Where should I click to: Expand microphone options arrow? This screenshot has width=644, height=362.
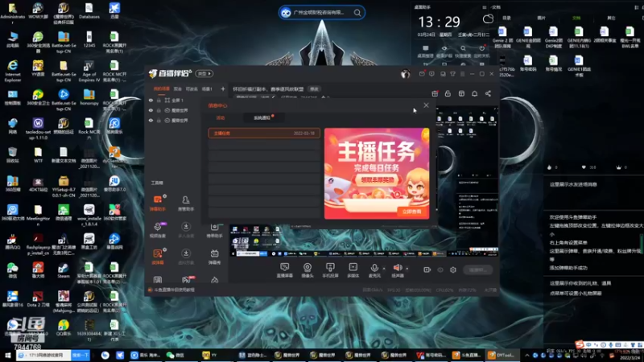pos(384,269)
